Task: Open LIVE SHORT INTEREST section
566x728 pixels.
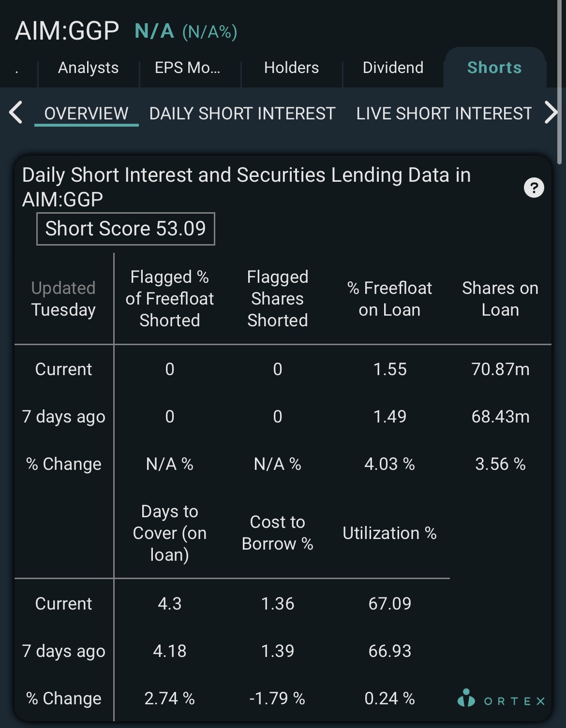Action: pyautogui.click(x=444, y=114)
